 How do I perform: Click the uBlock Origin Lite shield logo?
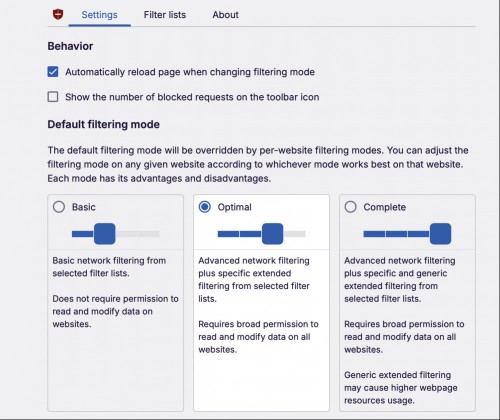pyautogui.click(x=58, y=14)
